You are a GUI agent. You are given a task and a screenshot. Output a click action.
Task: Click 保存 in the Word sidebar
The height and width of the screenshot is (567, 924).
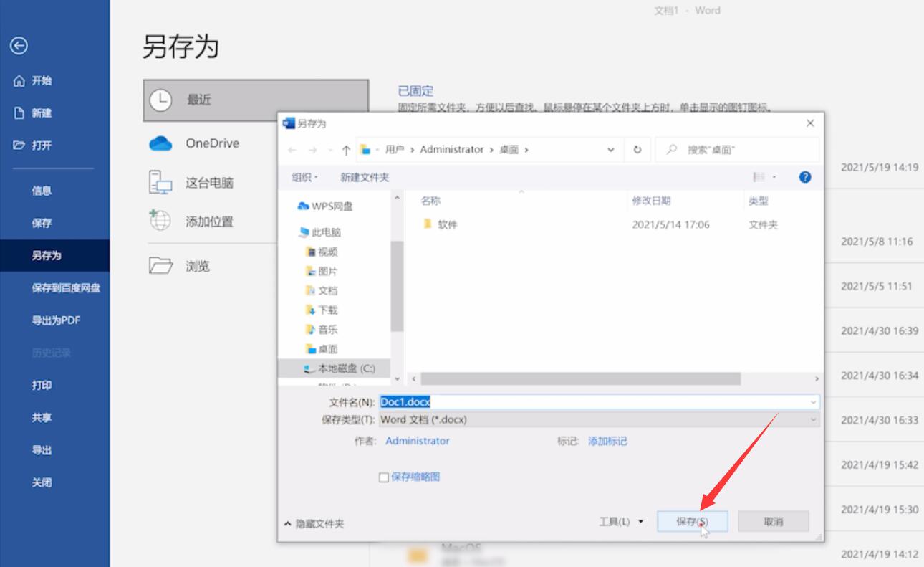click(x=42, y=223)
